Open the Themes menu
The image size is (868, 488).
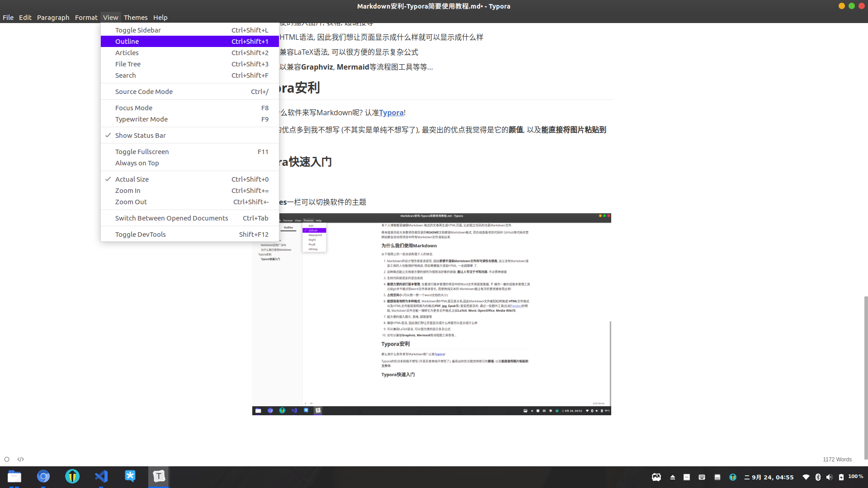pyautogui.click(x=136, y=17)
